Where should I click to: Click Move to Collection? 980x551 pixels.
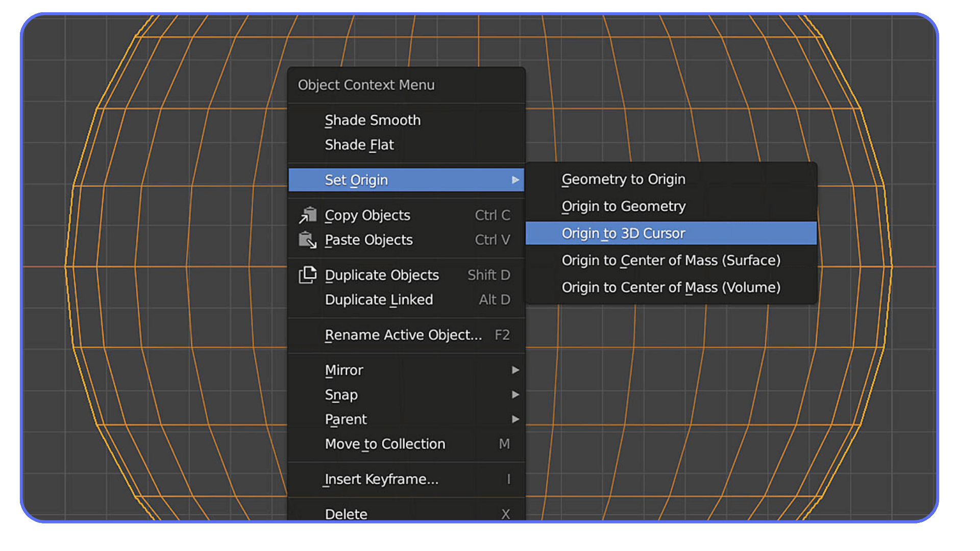(x=384, y=444)
